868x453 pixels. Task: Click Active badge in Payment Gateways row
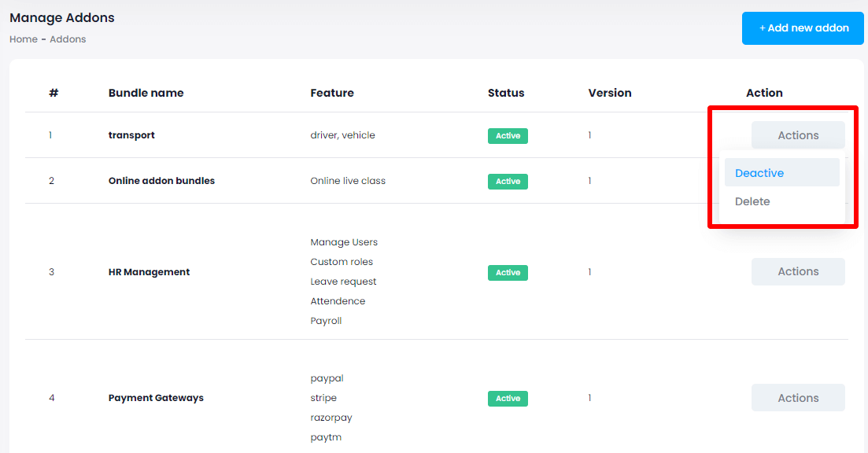pos(508,399)
